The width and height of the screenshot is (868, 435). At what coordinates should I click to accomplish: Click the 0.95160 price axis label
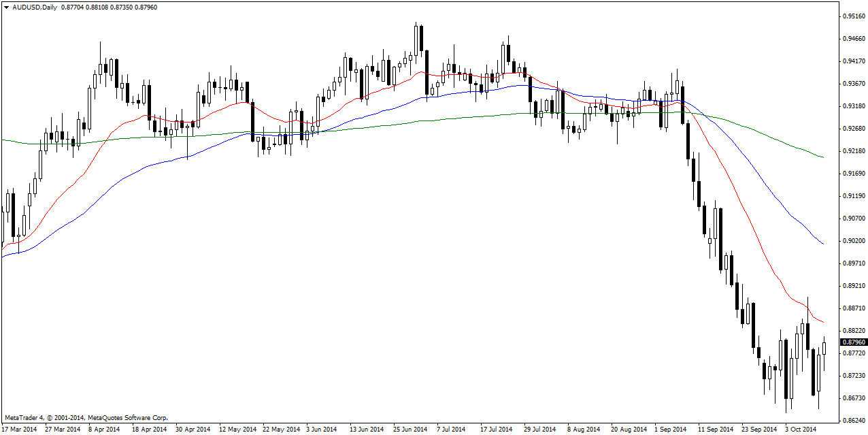tap(854, 16)
